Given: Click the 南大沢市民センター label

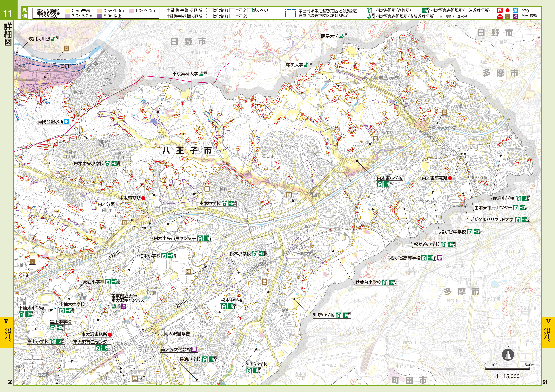Looking at the screenshot, I should click(x=92, y=342).
